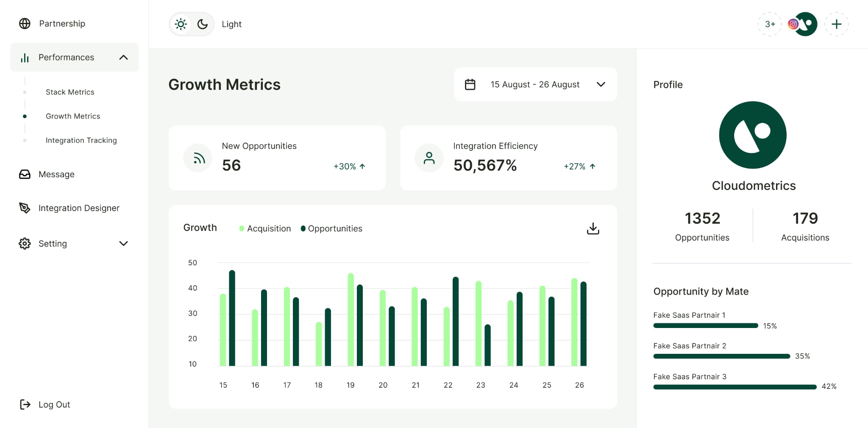Toggle Acquisition series in chart legend

tap(265, 228)
